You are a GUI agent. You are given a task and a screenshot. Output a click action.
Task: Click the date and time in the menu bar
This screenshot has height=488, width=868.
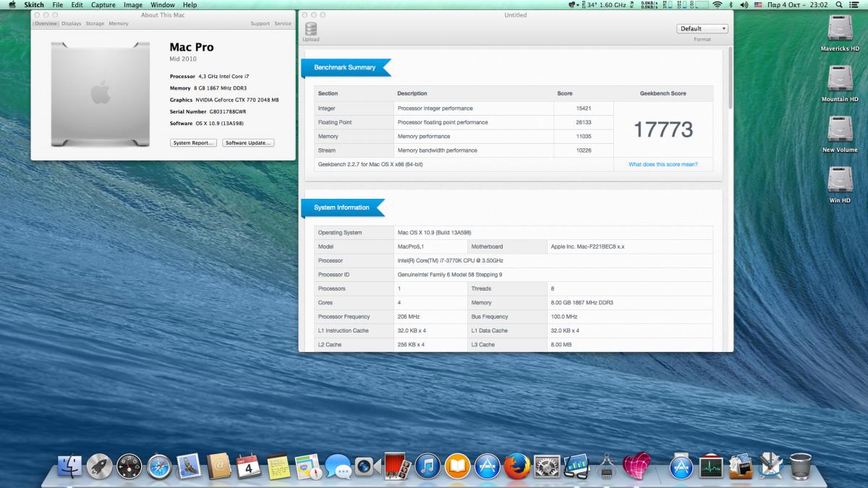coord(799,5)
